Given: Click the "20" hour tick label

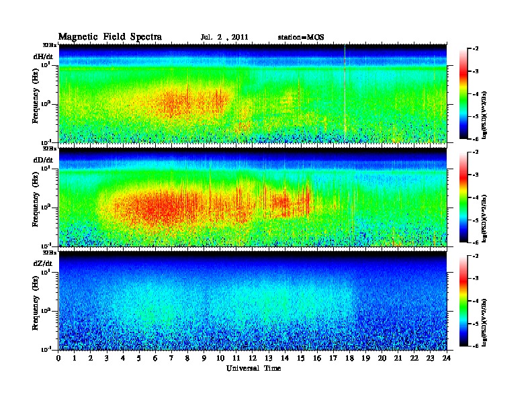Looking at the screenshot, I should pyautogui.click(x=382, y=358).
